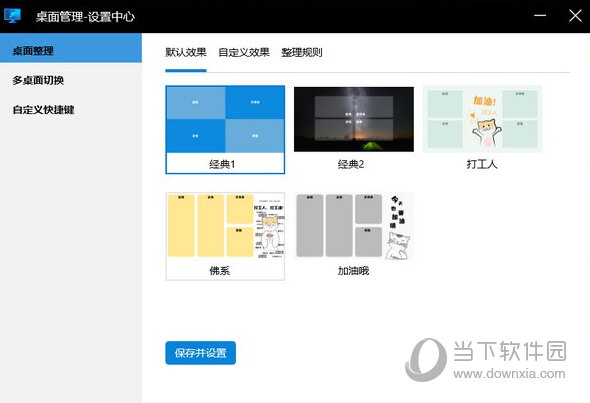
Task: Pick the 经典2 starry night theme
Action: pyautogui.click(x=354, y=119)
